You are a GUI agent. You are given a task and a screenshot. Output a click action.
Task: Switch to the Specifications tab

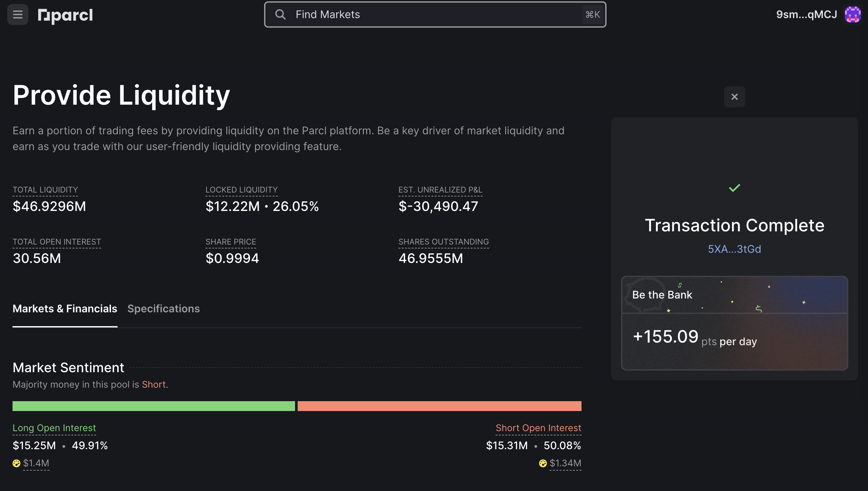point(163,309)
